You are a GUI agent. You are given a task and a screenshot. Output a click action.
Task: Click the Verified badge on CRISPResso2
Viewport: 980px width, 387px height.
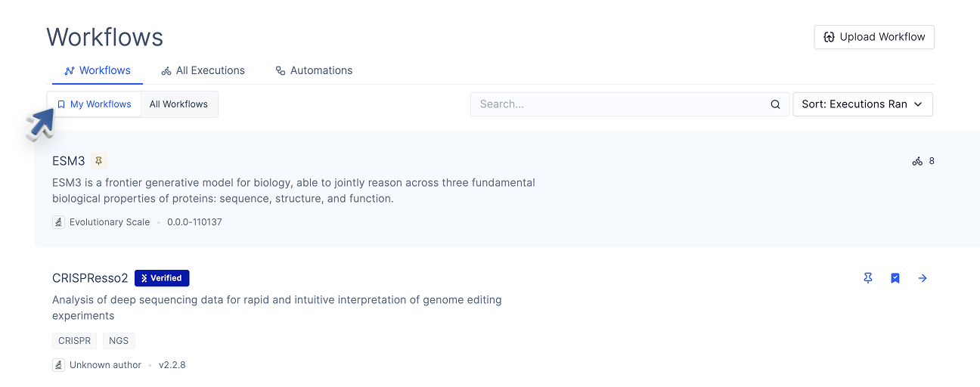(x=162, y=278)
